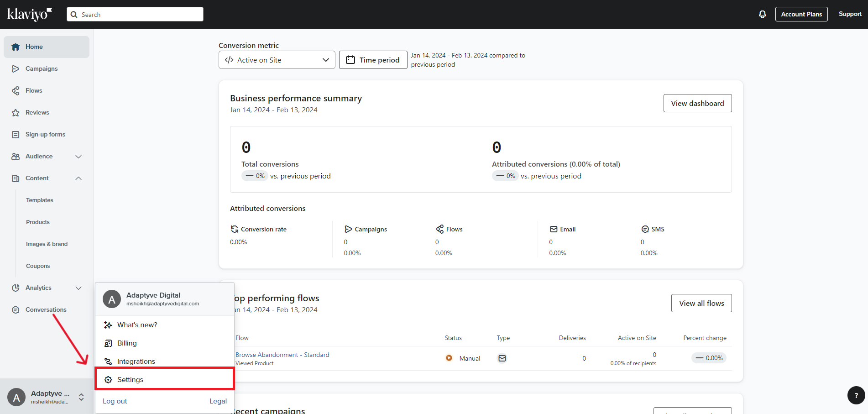Open the Browse Abandonment - Standard flow link

[282, 355]
